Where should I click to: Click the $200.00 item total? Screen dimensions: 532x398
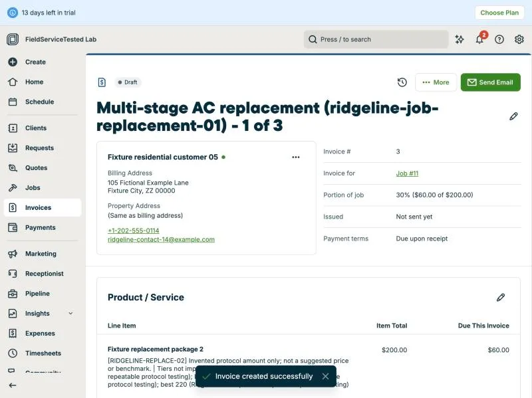(394, 350)
